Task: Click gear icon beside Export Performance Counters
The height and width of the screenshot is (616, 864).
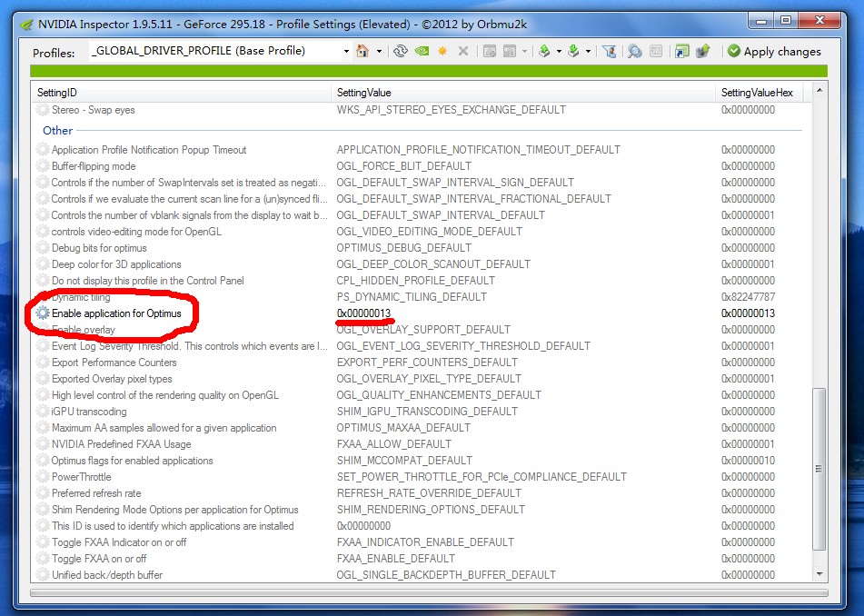Action: 43,362
